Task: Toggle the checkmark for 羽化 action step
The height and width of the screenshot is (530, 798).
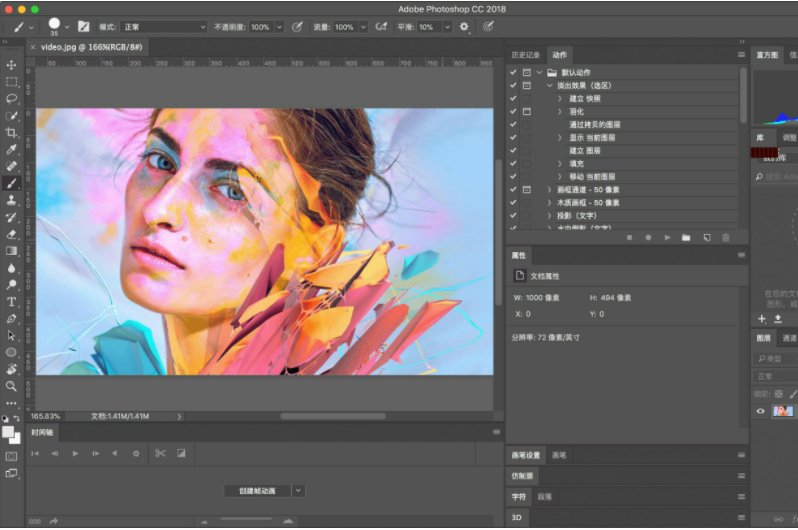Action: point(513,112)
